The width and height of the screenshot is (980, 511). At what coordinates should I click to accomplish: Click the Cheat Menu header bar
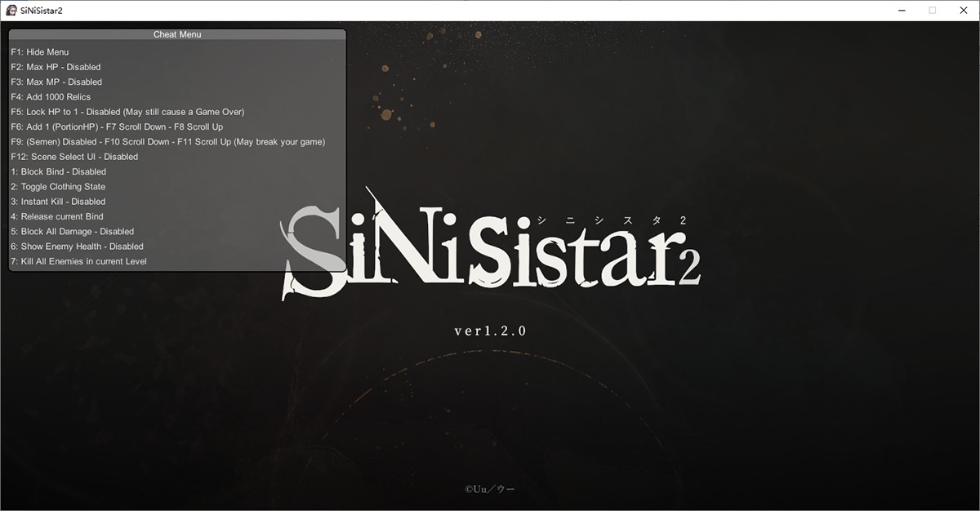click(x=177, y=34)
